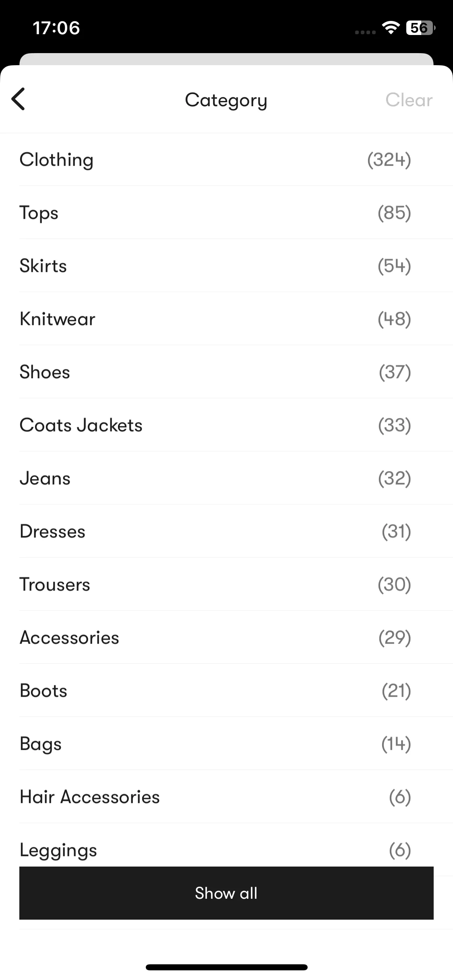Pick the Shoes category
This screenshot has width=453, height=980.
coord(226,372)
